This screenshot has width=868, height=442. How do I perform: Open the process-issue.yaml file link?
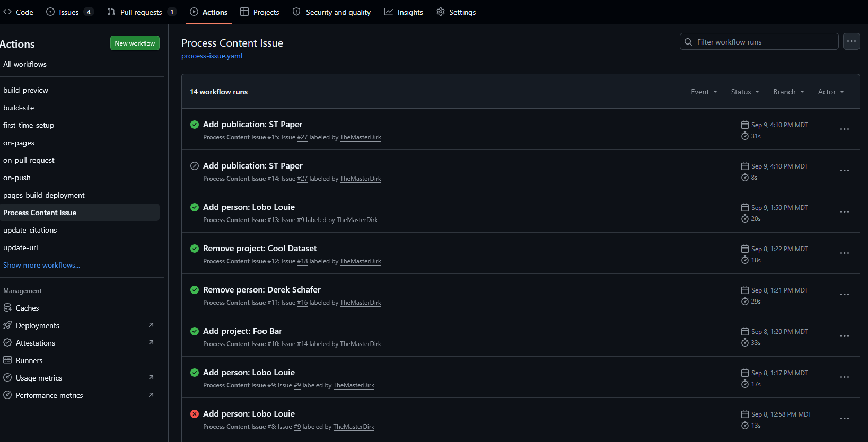point(212,56)
